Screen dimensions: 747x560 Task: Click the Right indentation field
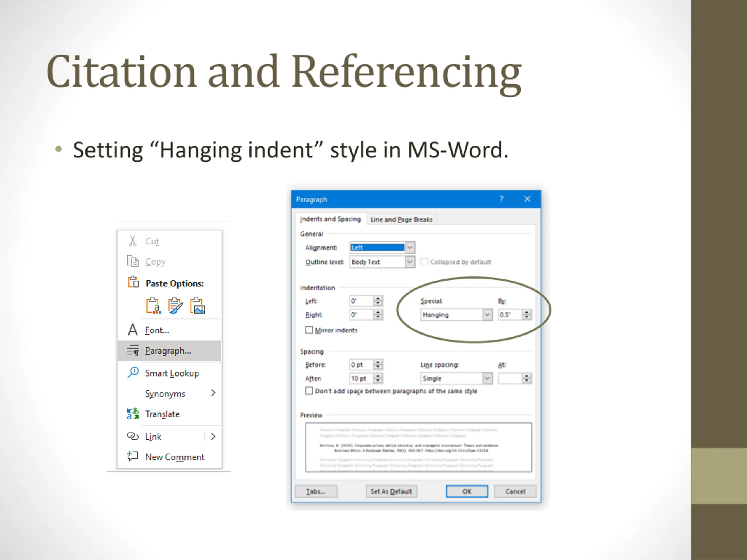coord(362,315)
